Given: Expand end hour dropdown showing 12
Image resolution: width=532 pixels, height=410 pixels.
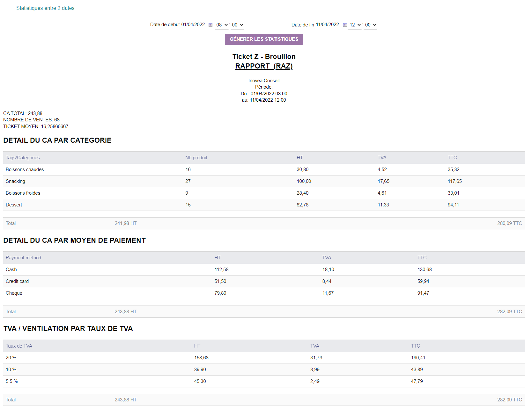Looking at the screenshot, I should click(x=355, y=25).
